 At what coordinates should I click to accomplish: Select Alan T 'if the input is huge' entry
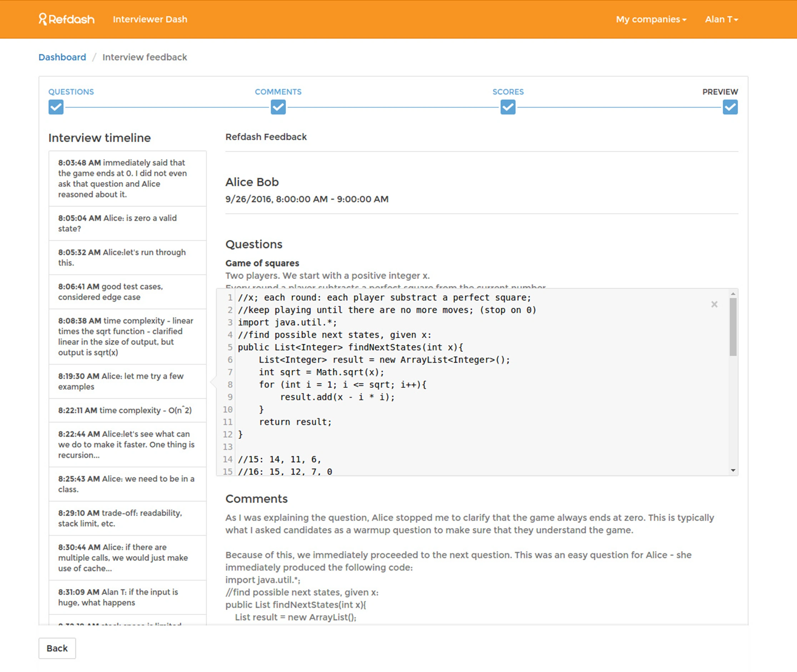pos(128,597)
